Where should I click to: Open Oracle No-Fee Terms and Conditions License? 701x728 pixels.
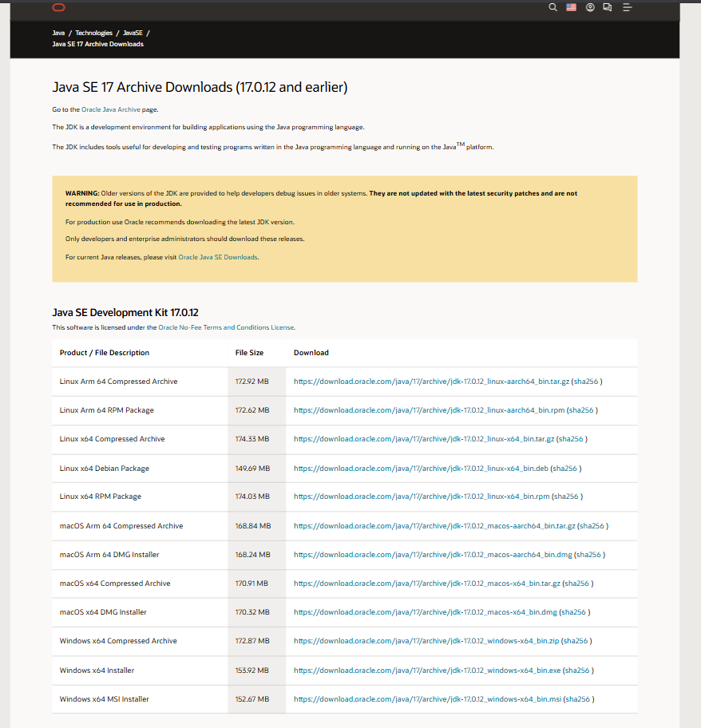coord(226,327)
